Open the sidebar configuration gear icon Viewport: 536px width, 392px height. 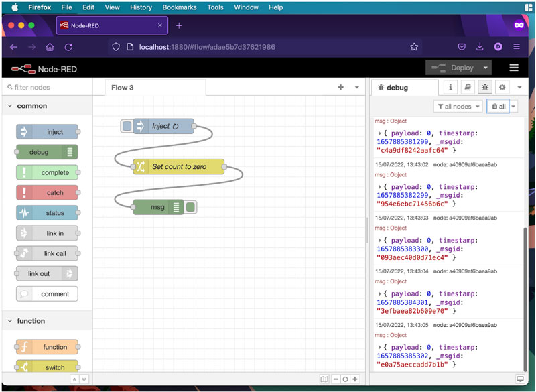pyautogui.click(x=502, y=88)
